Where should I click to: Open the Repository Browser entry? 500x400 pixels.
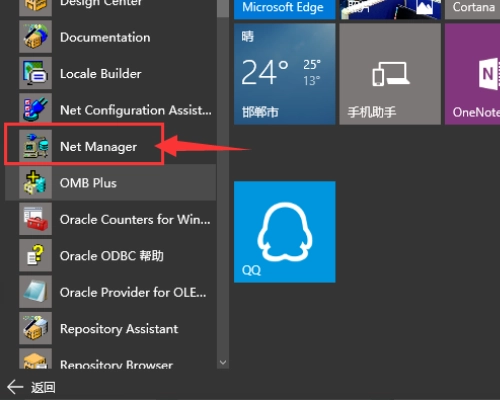click(111, 359)
